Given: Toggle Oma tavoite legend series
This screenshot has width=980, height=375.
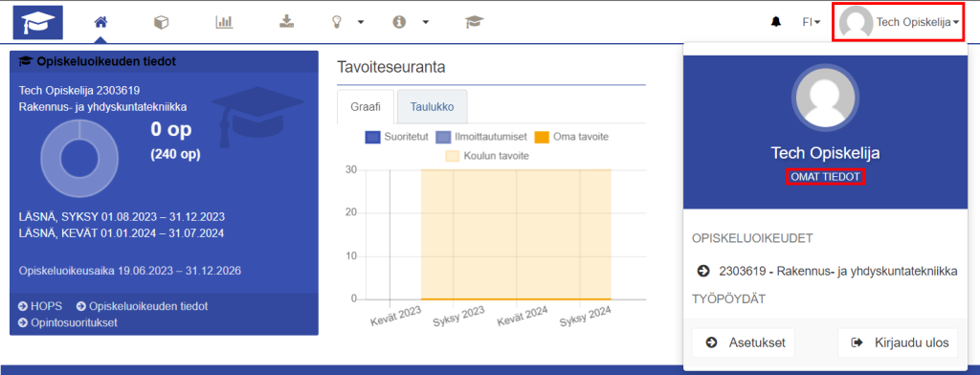Looking at the screenshot, I should coord(572,136).
